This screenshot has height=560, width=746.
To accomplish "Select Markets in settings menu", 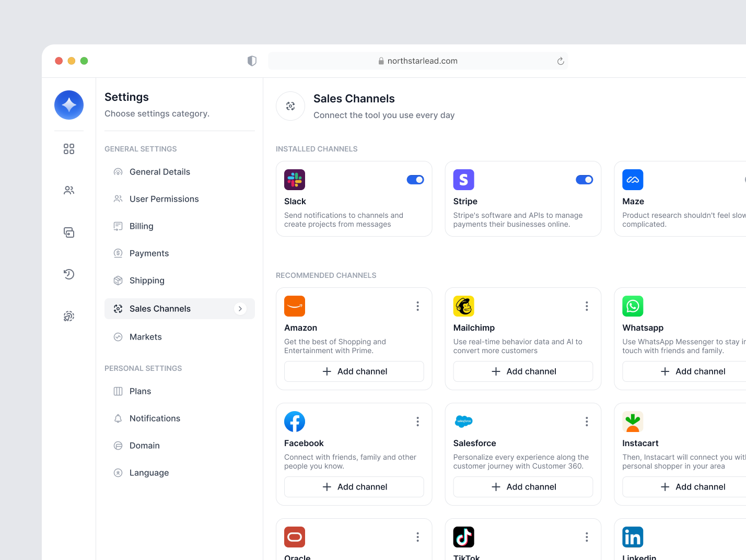I will coord(180,337).
